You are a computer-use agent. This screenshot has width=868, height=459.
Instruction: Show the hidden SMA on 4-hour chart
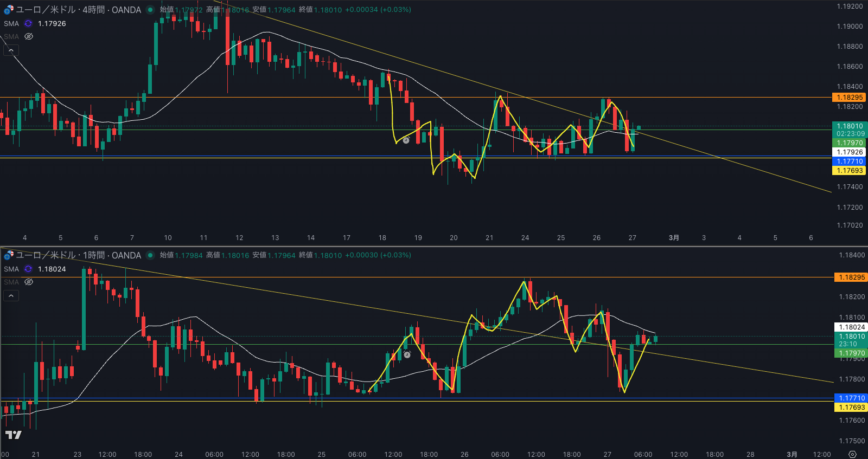pyautogui.click(x=29, y=36)
